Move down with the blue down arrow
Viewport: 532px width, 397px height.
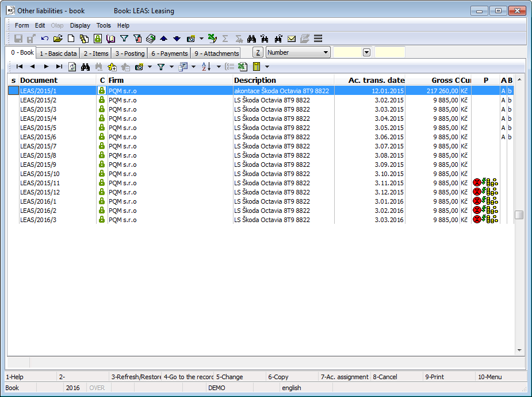coord(177,39)
